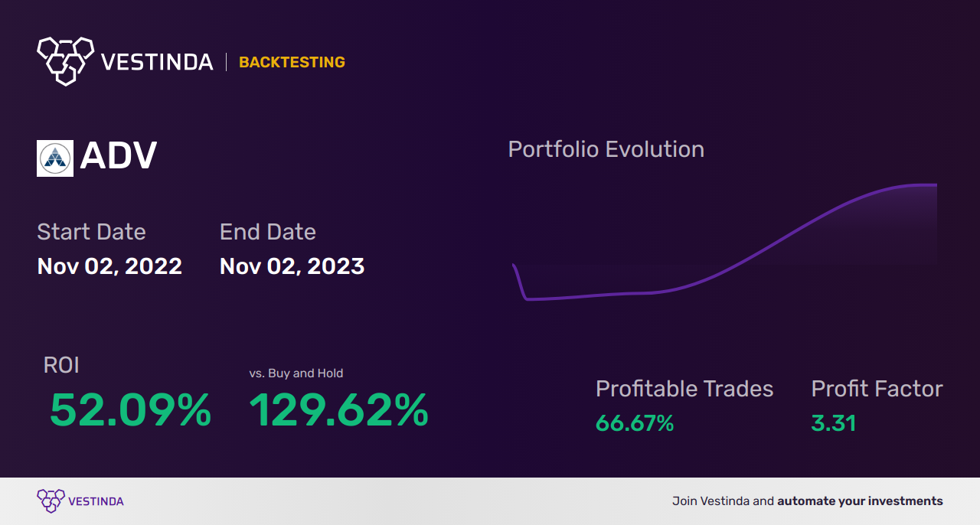Viewport: 980px width, 525px height.
Task: Select the BACKTESTING label in header
Action: click(292, 62)
